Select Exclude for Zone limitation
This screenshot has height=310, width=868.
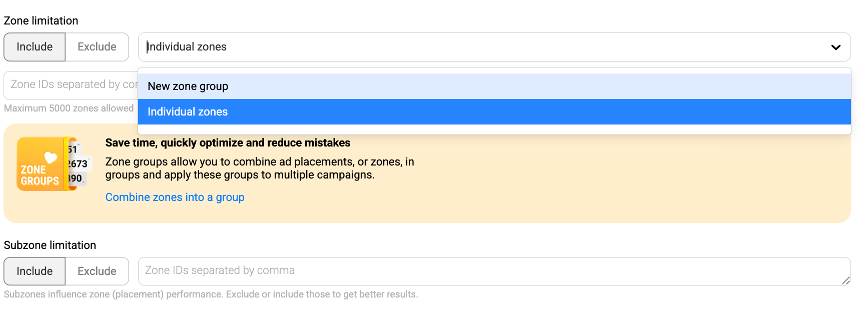tap(97, 46)
